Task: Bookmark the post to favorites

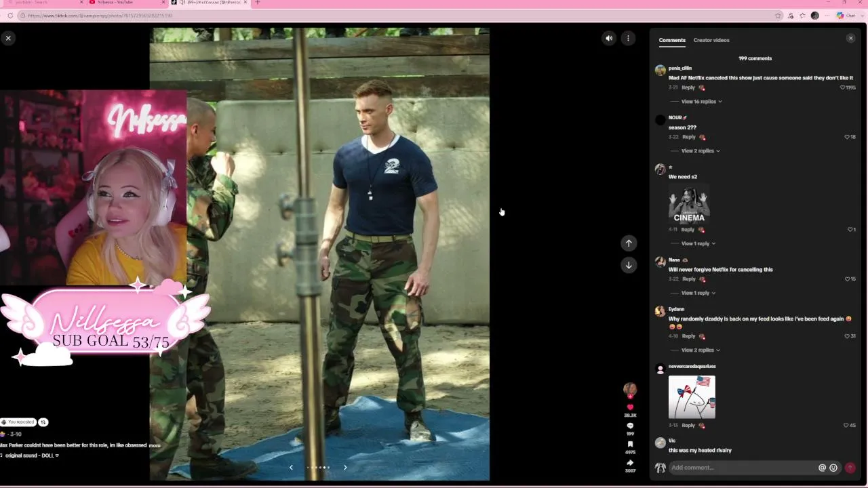Action: click(630, 445)
